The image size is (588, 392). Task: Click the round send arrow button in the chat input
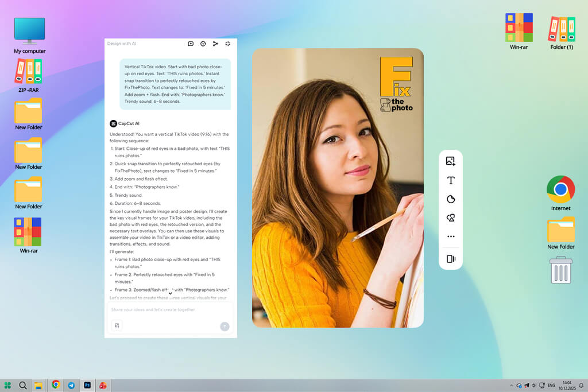pos(225,327)
